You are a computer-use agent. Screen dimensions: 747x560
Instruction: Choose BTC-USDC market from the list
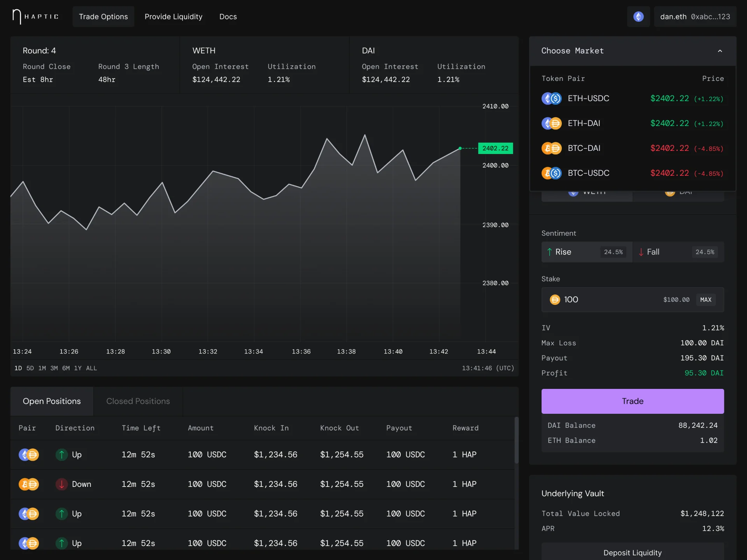[x=633, y=173]
